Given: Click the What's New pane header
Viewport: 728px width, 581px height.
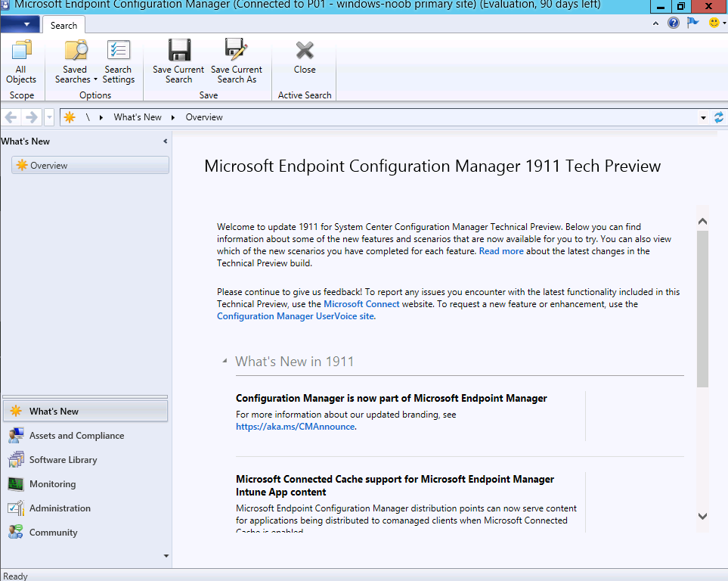Looking at the screenshot, I should point(25,141).
